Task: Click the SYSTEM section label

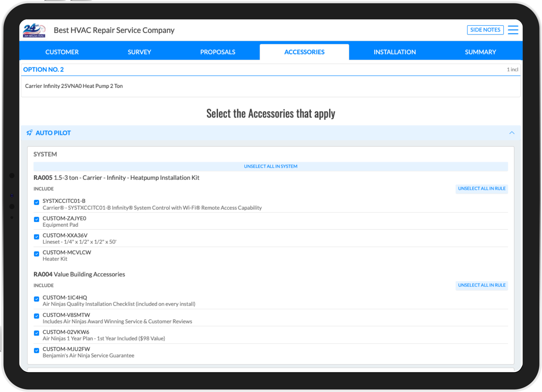Action: point(45,154)
